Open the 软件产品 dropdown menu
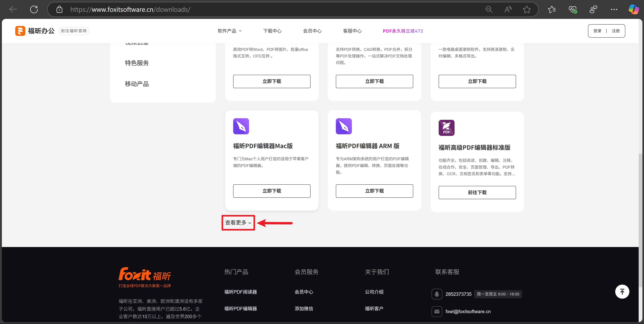The width and height of the screenshot is (644, 324). pos(229,31)
